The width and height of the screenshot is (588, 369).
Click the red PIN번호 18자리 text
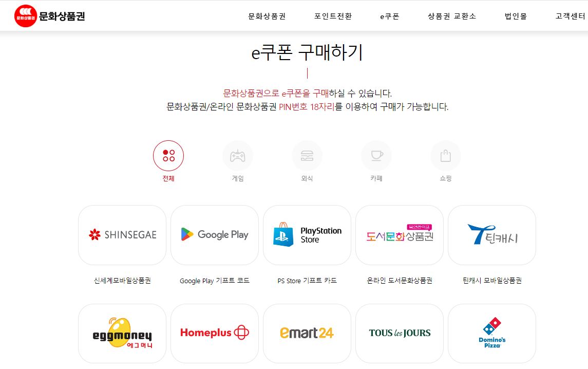coord(307,106)
